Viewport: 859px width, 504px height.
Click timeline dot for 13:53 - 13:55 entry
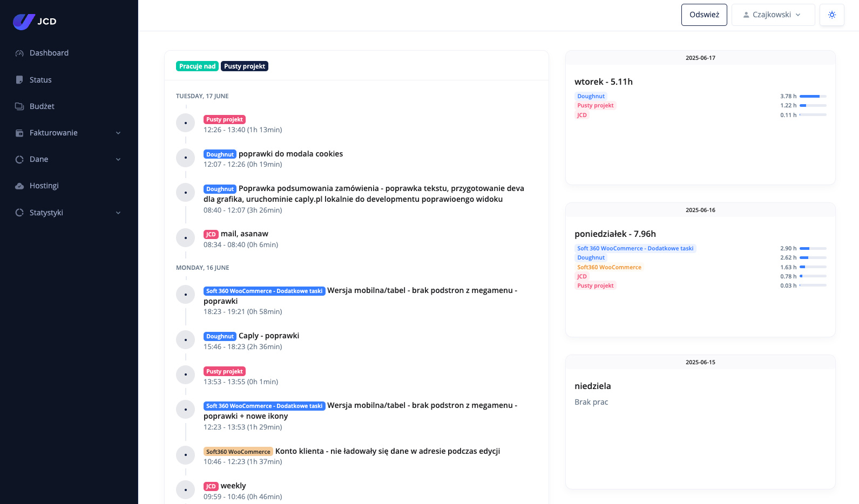[186, 374]
